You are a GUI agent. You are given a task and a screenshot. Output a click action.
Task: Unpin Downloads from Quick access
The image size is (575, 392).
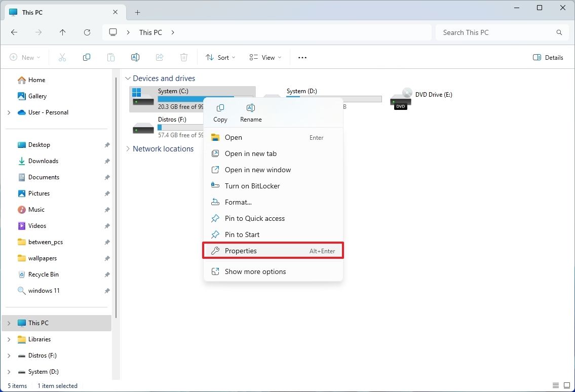pos(107,161)
